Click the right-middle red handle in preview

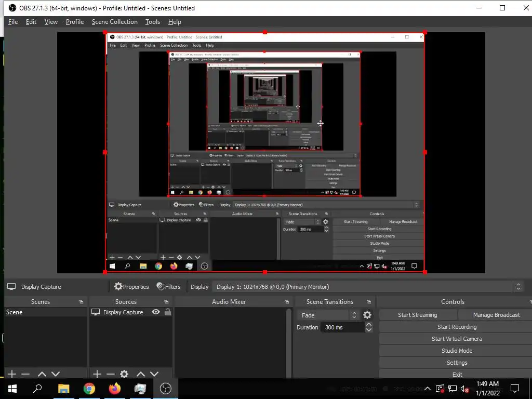coord(425,152)
